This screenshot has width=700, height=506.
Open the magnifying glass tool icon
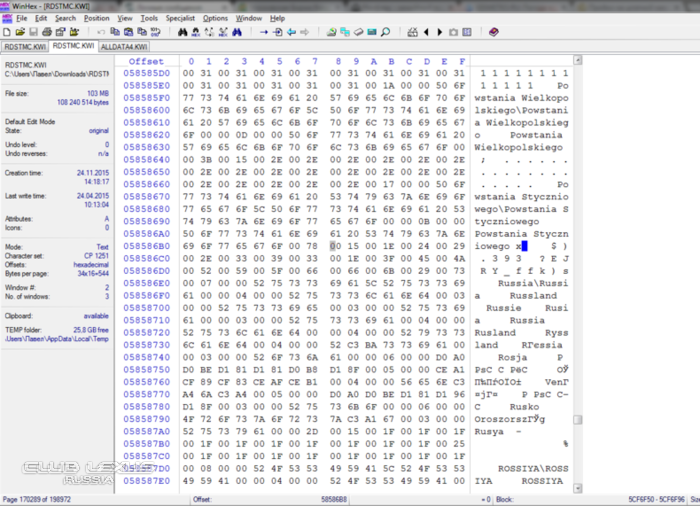tap(385, 32)
